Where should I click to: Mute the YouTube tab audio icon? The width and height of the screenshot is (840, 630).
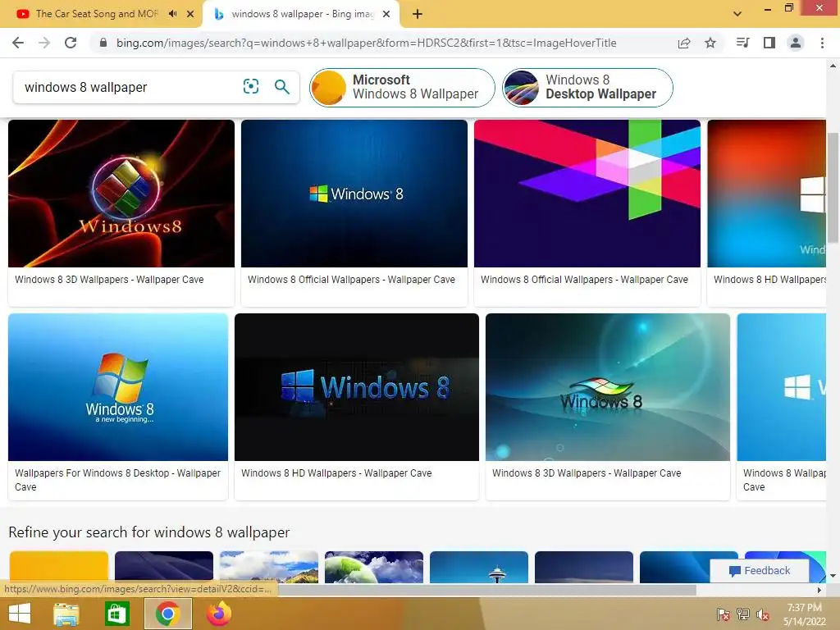(x=172, y=14)
